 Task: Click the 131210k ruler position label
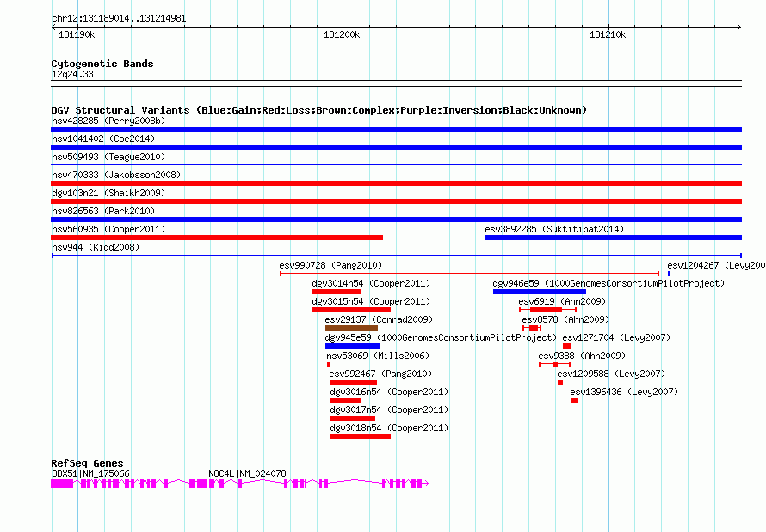point(608,34)
